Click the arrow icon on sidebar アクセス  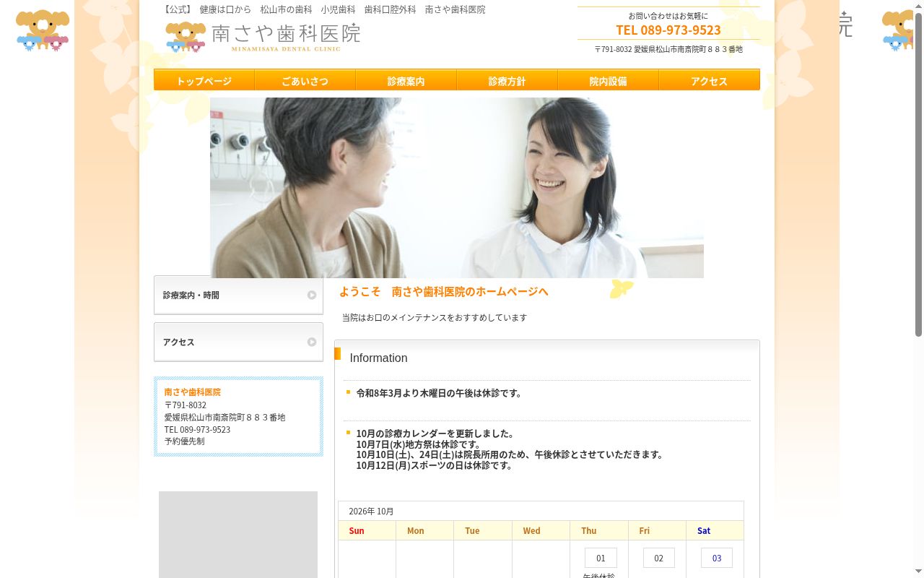pyautogui.click(x=312, y=342)
